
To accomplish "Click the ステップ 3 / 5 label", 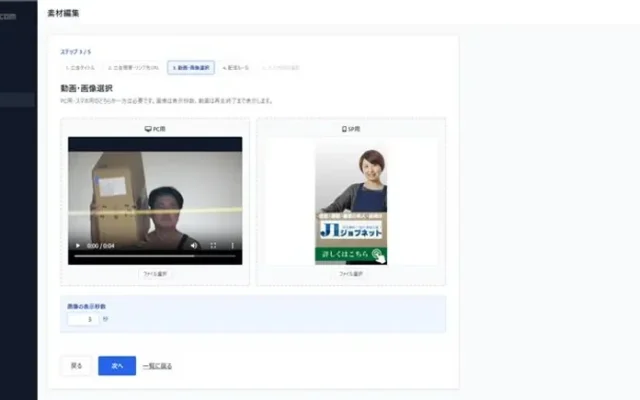I will [x=76, y=52].
